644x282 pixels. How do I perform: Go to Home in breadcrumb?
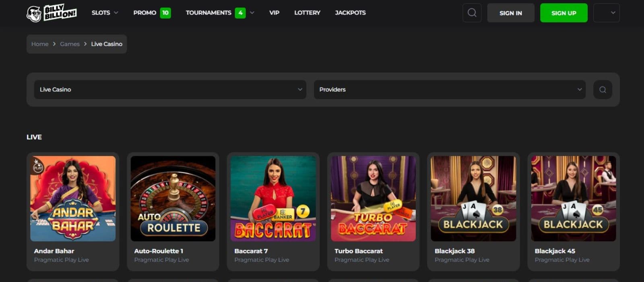pyautogui.click(x=40, y=44)
